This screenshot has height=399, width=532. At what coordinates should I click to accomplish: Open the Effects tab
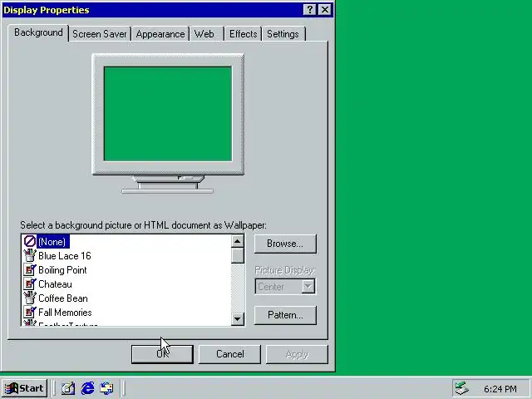tap(243, 34)
